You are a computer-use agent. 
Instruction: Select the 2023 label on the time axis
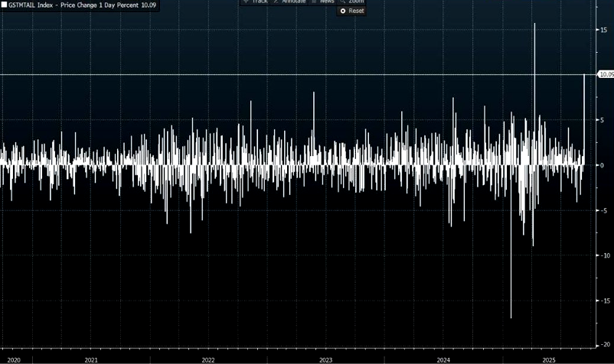point(325,359)
